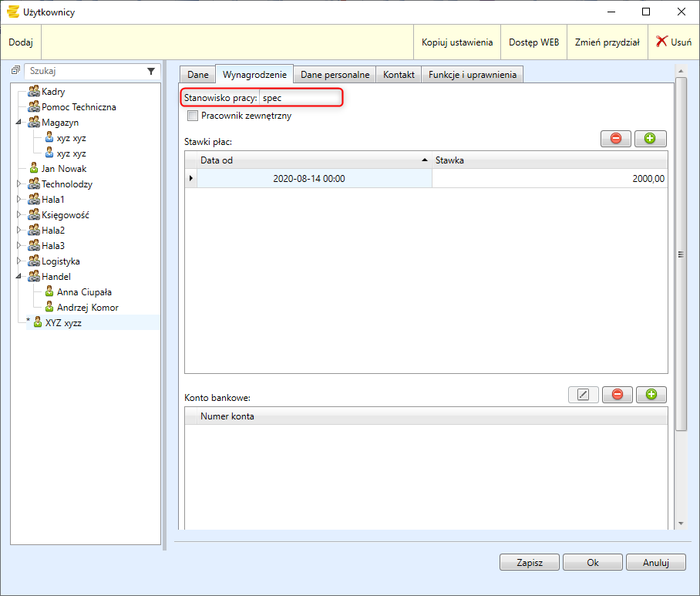This screenshot has width=700, height=596.
Task: Enable the Pracownik zewnętrzny checkbox
Action: (193, 116)
